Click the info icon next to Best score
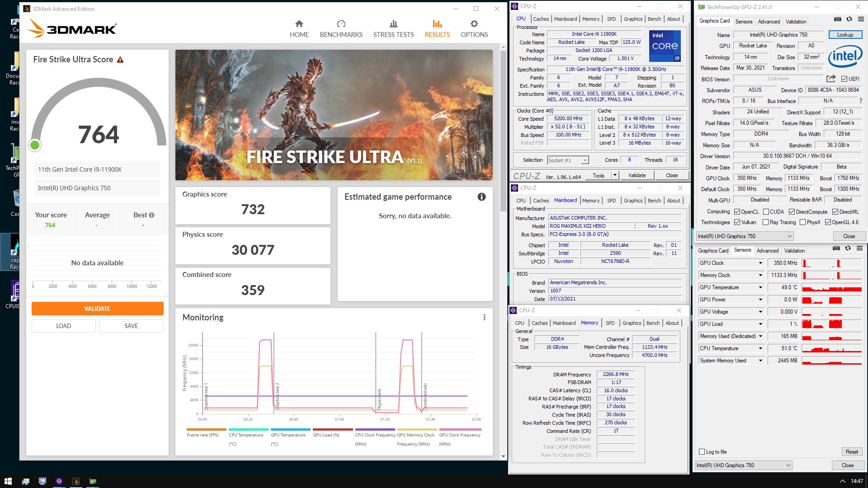 [x=151, y=215]
